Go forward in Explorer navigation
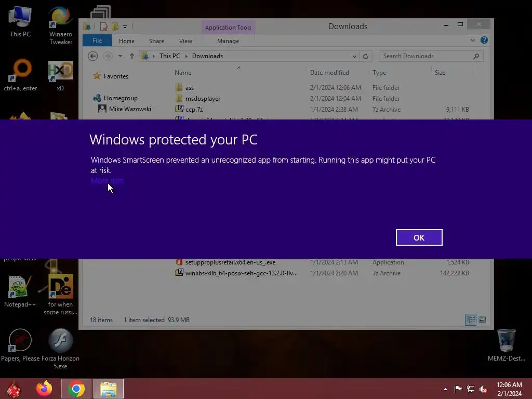Screen dimensions: 532x399 pos(107,56)
